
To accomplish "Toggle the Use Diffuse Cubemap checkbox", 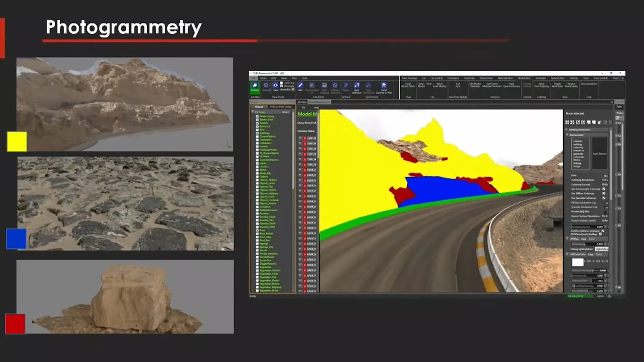I will (x=604, y=194).
